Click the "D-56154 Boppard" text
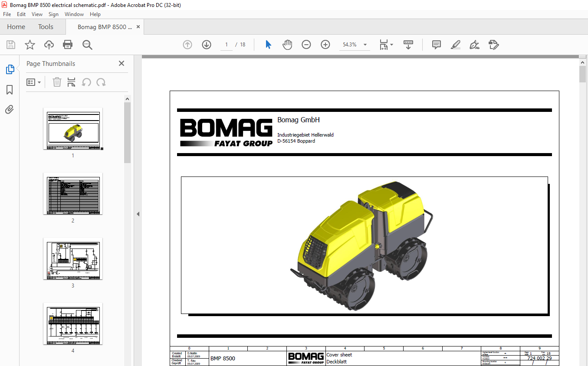588x366 pixels. (x=296, y=141)
